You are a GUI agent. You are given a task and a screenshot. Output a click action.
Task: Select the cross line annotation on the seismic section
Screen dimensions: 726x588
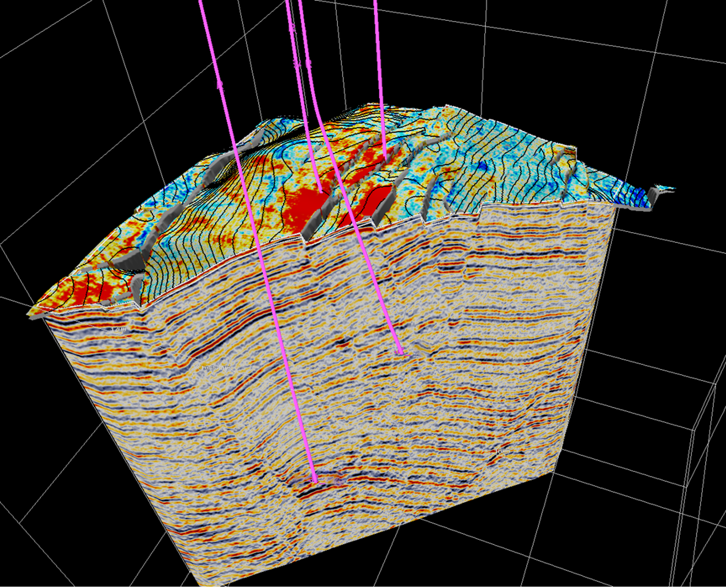pyautogui.click(x=215, y=367)
